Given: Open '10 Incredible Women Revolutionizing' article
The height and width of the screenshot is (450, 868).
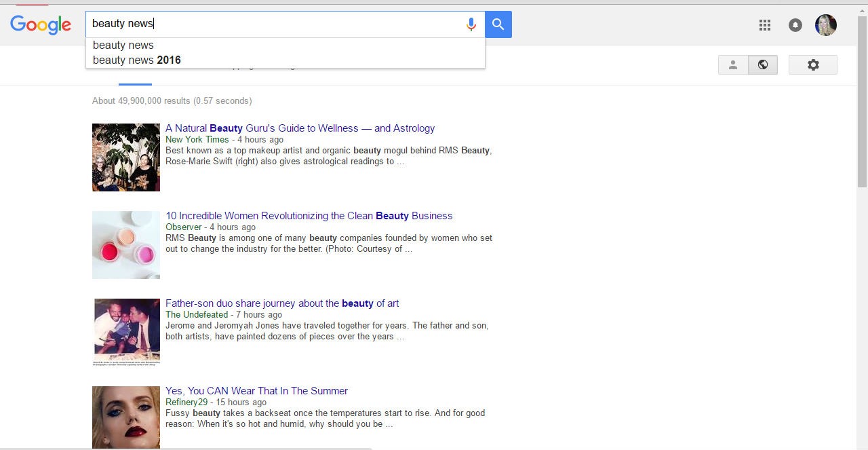Looking at the screenshot, I should point(309,216).
